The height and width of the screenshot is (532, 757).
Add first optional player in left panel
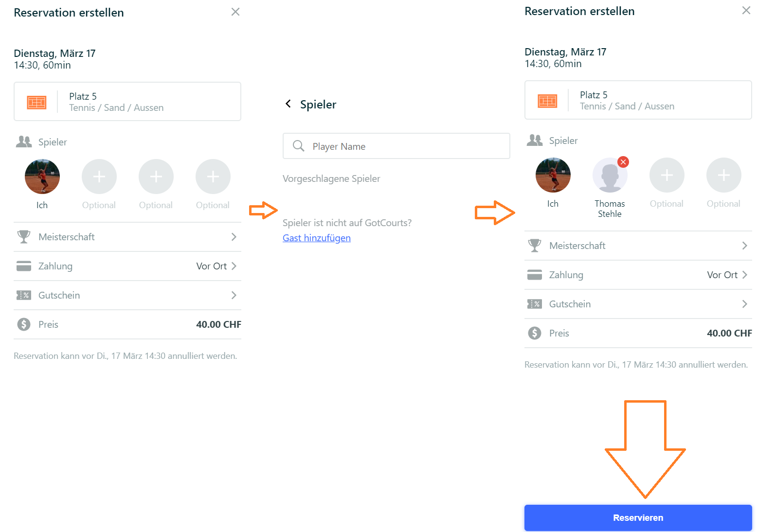coord(99,177)
